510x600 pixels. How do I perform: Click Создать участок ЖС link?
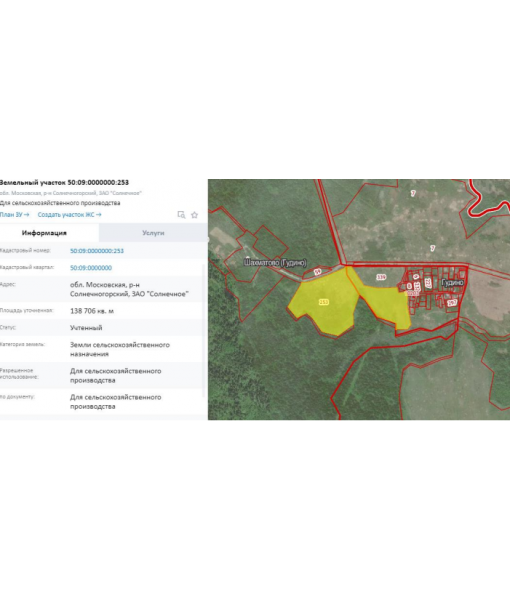point(70,215)
